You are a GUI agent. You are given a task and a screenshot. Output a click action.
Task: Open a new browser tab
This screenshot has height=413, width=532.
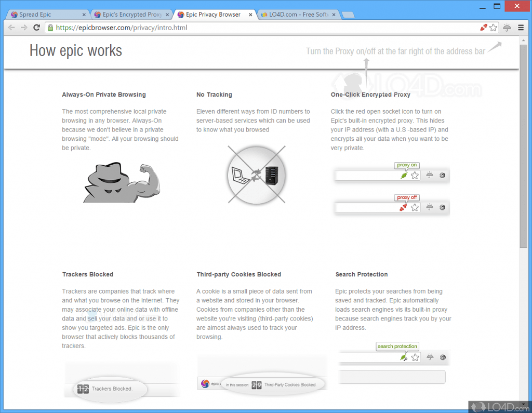(x=347, y=14)
